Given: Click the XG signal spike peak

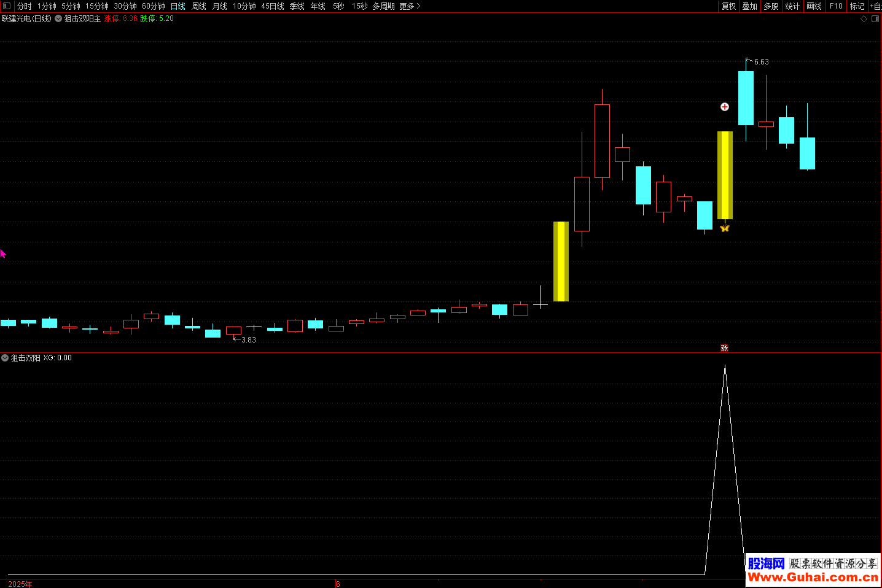Looking at the screenshot, I should pyautogui.click(x=725, y=366).
